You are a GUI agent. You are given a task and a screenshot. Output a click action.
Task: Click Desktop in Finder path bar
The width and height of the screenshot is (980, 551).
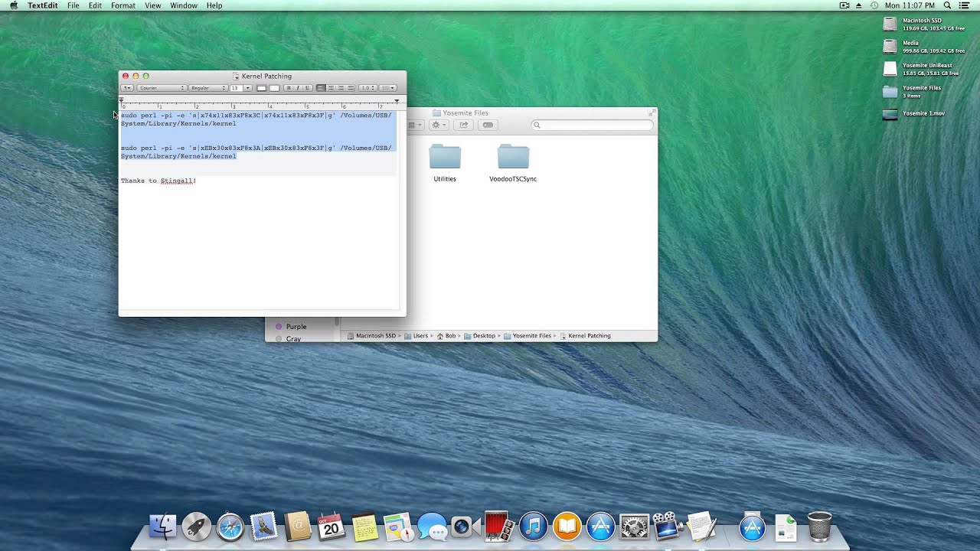click(x=479, y=336)
